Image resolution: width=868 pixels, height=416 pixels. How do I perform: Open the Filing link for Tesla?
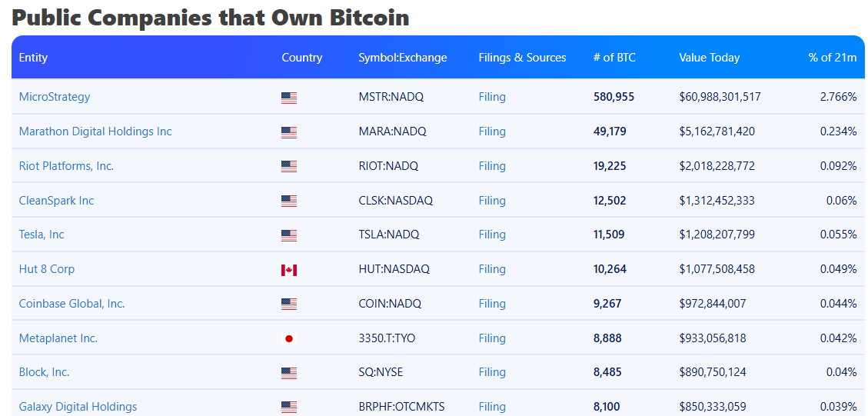492,235
